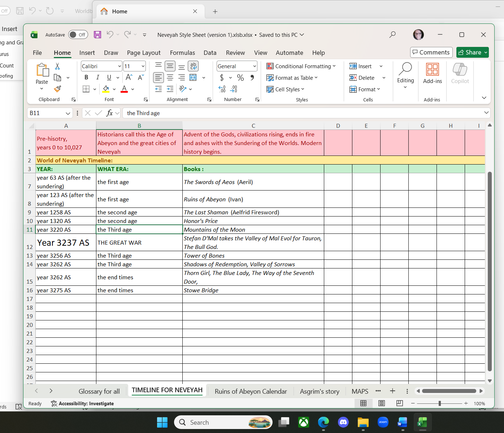Click the Format Painter brush icon
This screenshot has width=504, height=433.
pos(57,89)
